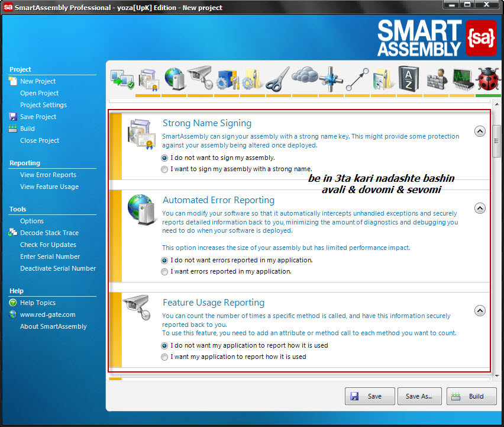Visit www.red-gate.com link
This screenshot has height=427, width=504.
point(47,314)
